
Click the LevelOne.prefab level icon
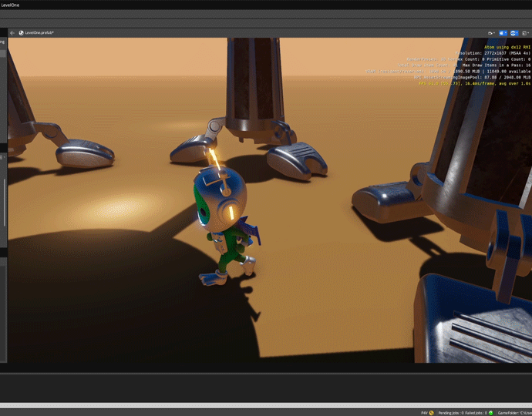[21, 33]
